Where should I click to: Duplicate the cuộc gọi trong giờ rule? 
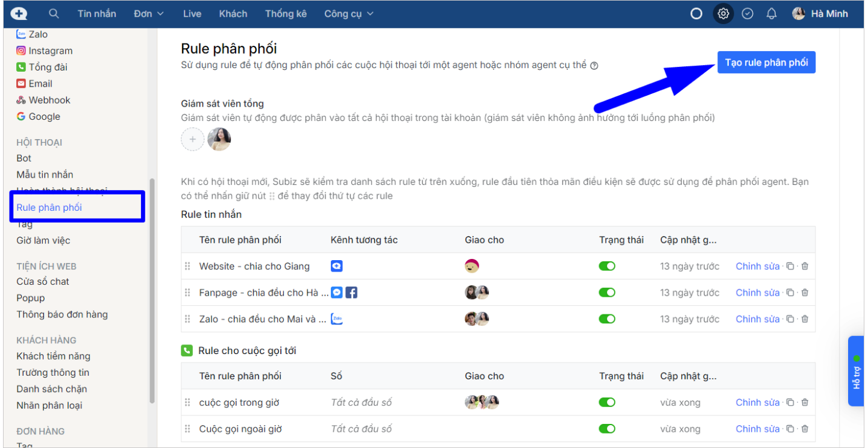pos(790,402)
